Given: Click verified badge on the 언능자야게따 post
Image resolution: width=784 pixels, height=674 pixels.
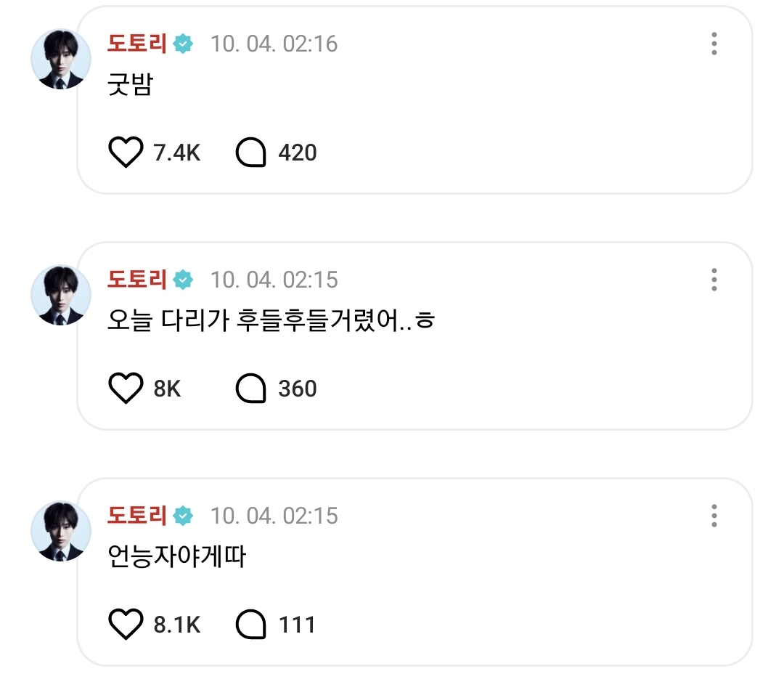Looking at the screenshot, I should click(184, 516).
